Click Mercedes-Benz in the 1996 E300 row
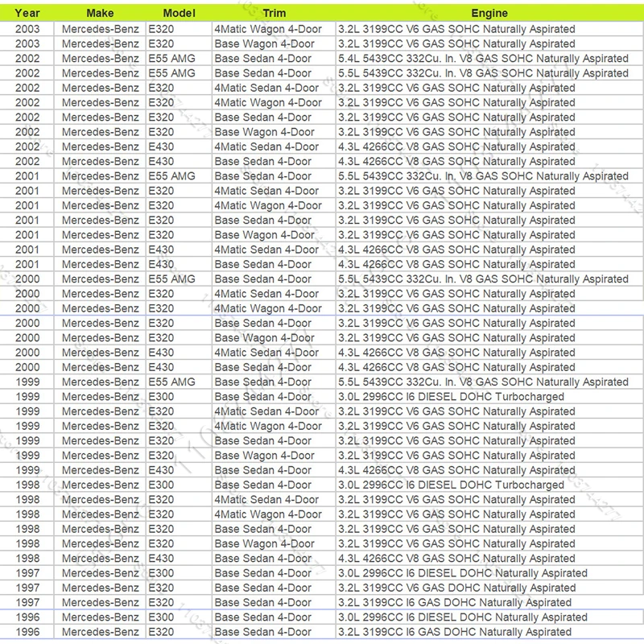This screenshot has width=644, height=644. tap(100, 617)
